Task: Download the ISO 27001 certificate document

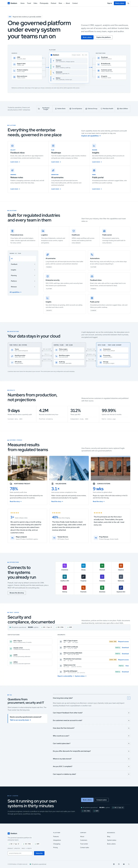Action: coord(125,648)
